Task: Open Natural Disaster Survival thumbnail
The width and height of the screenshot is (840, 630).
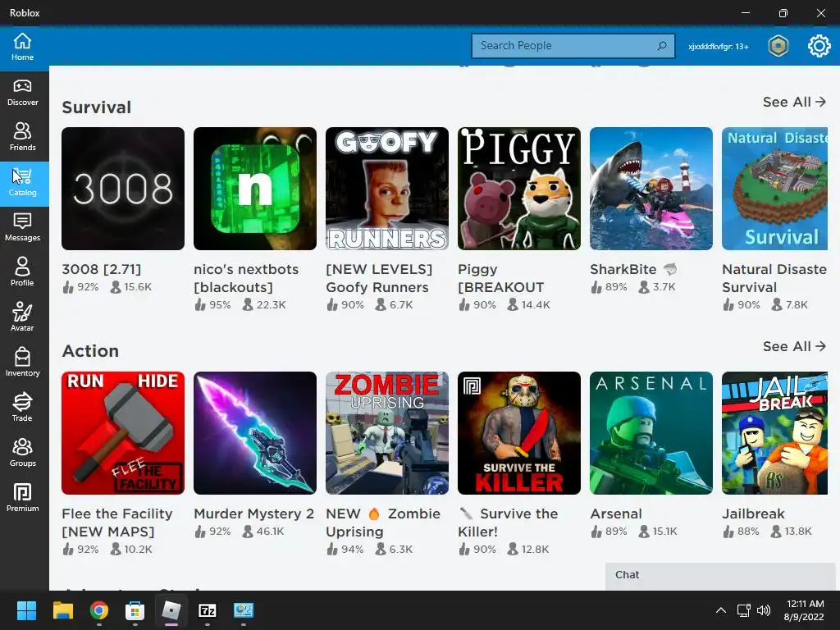Action: [774, 189]
